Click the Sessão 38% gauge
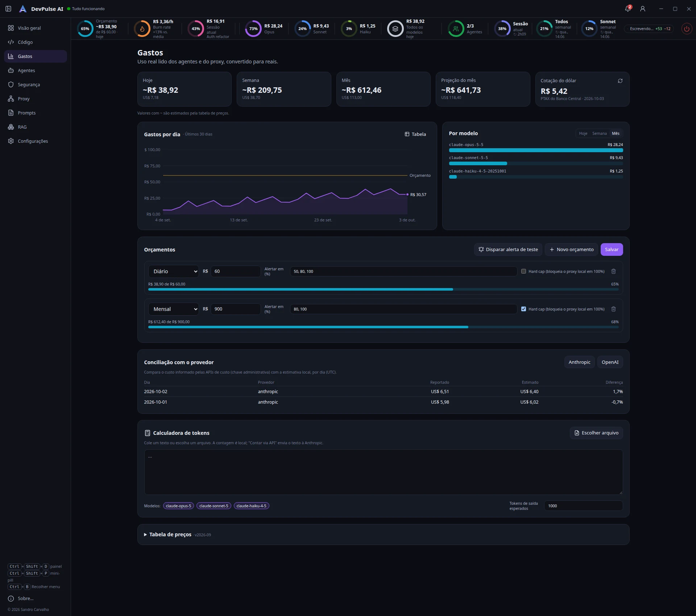Screen dimensions: 696x616 (502, 29)
